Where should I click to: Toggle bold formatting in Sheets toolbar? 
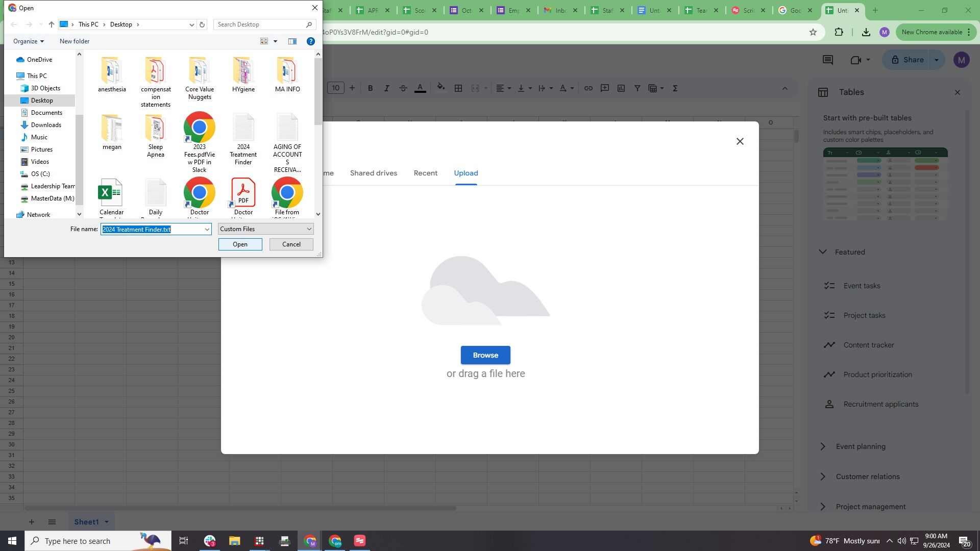(370, 88)
